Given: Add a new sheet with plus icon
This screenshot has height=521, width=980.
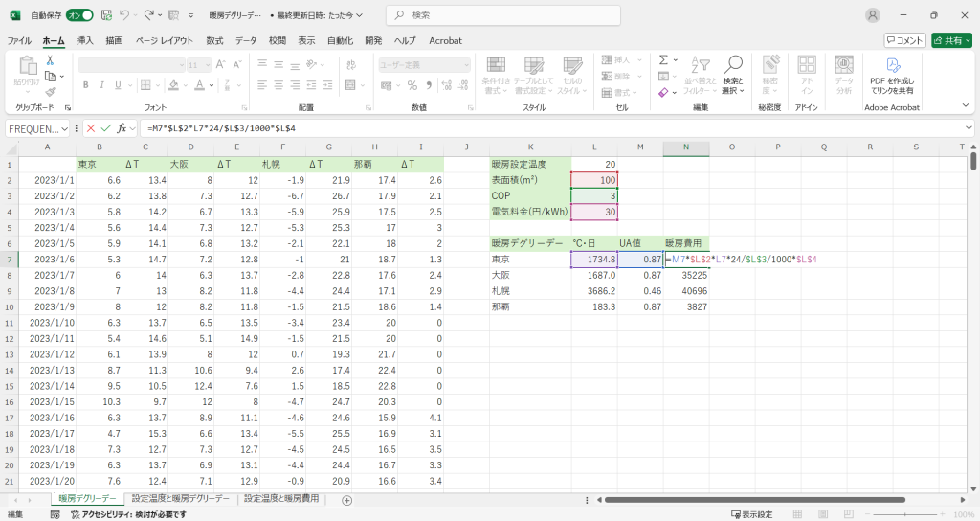Looking at the screenshot, I should click(x=346, y=500).
